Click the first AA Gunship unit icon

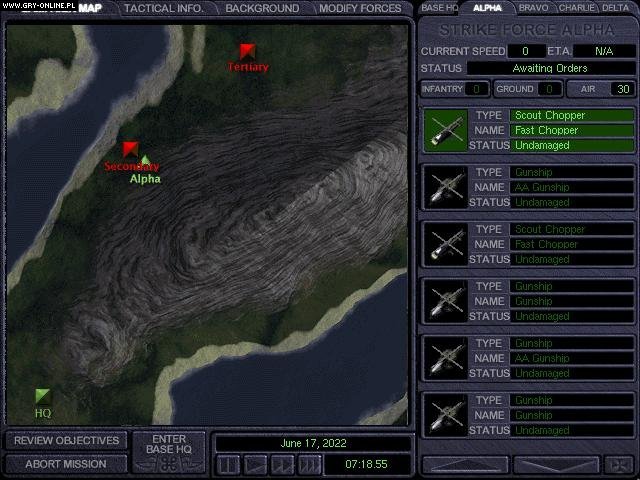click(x=445, y=187)
